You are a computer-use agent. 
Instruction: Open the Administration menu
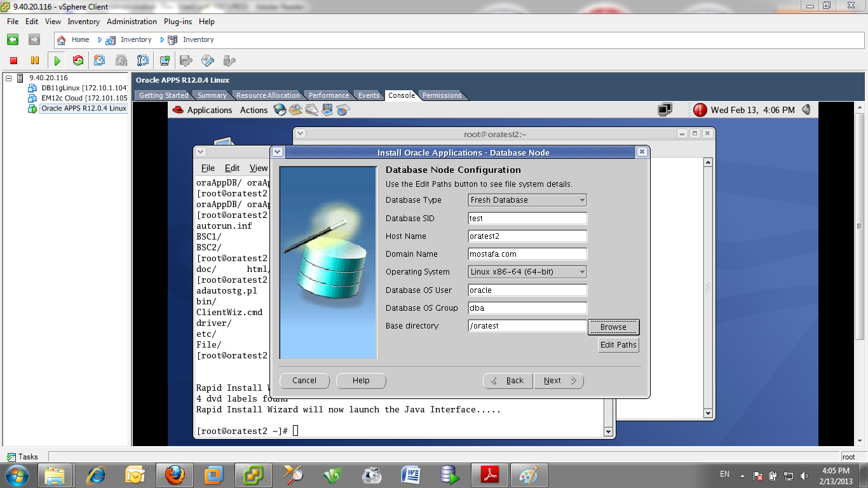click(132, 22)
